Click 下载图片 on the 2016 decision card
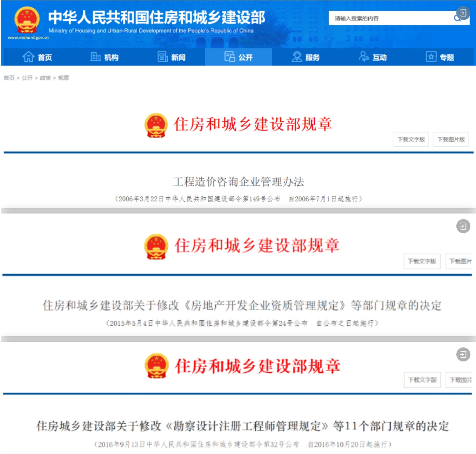Screen dimensions: 476x454 pos(459,380)
